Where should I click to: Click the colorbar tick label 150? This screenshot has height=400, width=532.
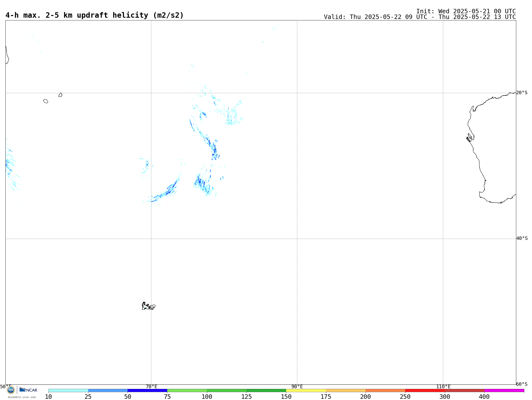[286, 397]
